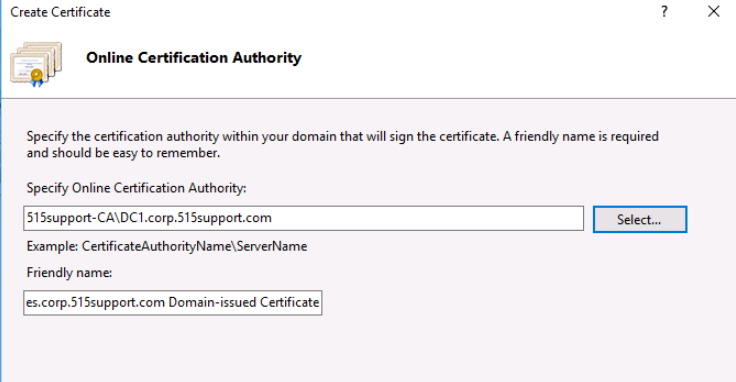Click the Online Certification Authority heading
This screenshot has width=736, height=382.
(x=193, y=58)
